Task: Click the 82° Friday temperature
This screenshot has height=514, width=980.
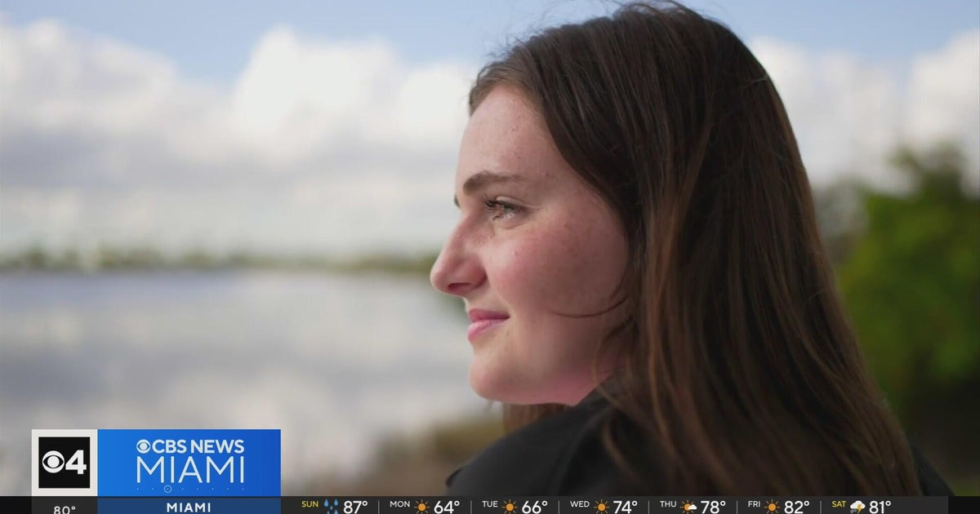Action: coord(796,507)
